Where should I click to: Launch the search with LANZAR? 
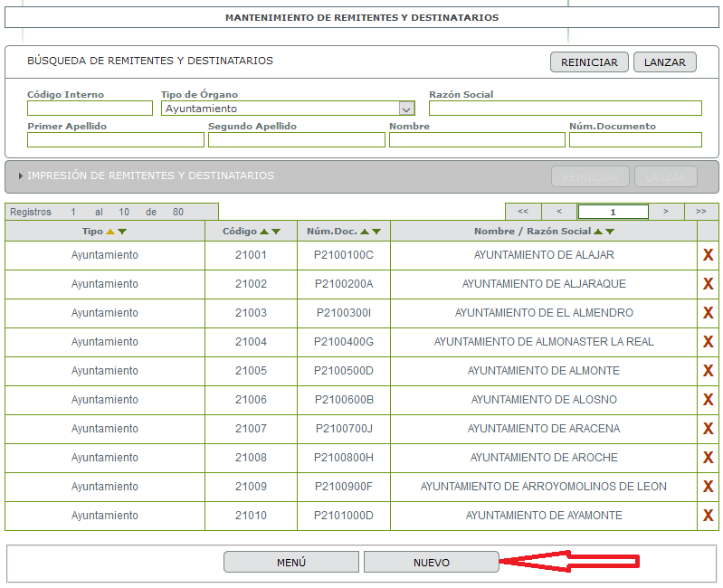coord(664,62)
